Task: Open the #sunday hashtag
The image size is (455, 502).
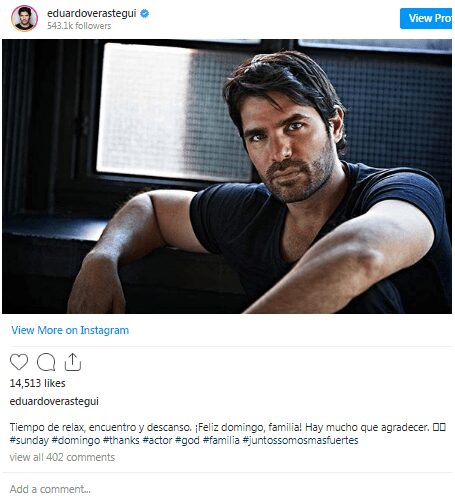Action: pyautogui.click(x=29, y=440)
